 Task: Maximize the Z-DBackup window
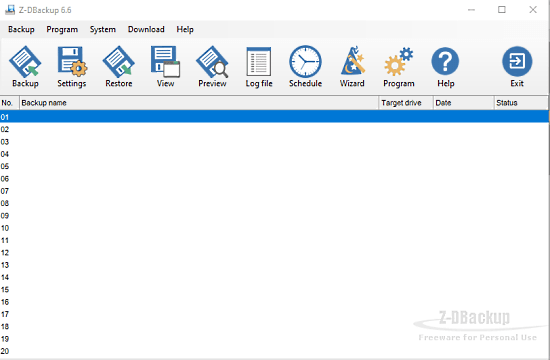pyautogui.click(x=502, y=10)
